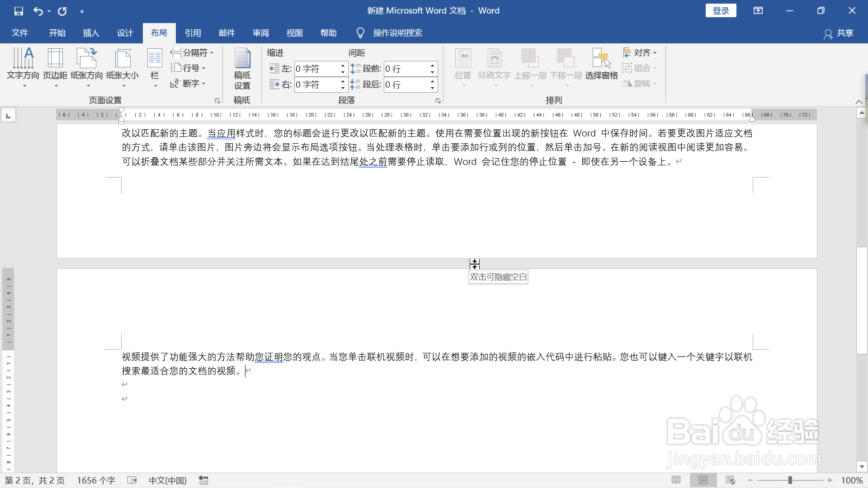
Task: Click the left indent input field
Action: pos(316,69)
